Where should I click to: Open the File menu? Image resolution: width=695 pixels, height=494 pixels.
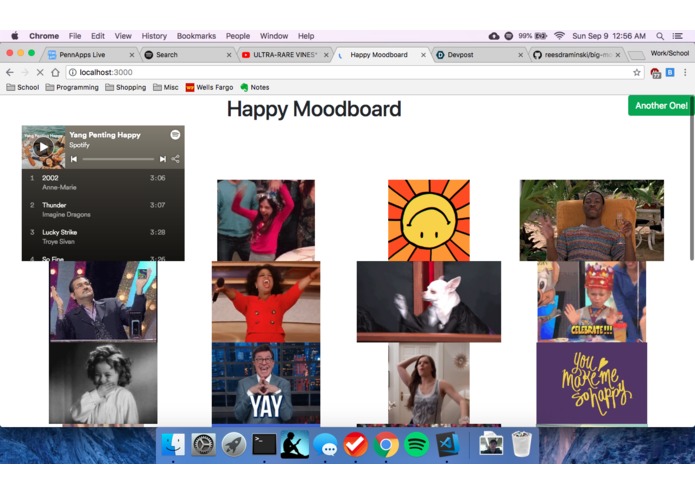tap(75, 36)
